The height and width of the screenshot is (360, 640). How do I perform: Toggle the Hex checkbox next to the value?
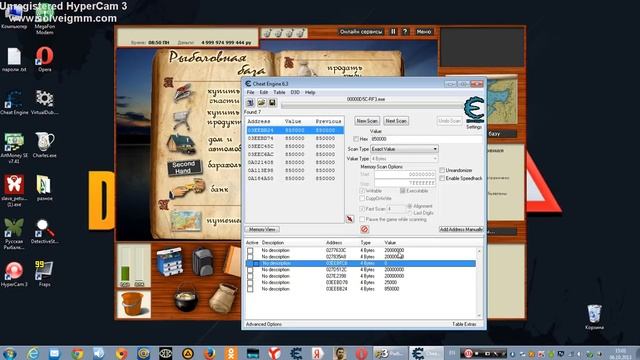pyautogui.click(x=356, y=139)
